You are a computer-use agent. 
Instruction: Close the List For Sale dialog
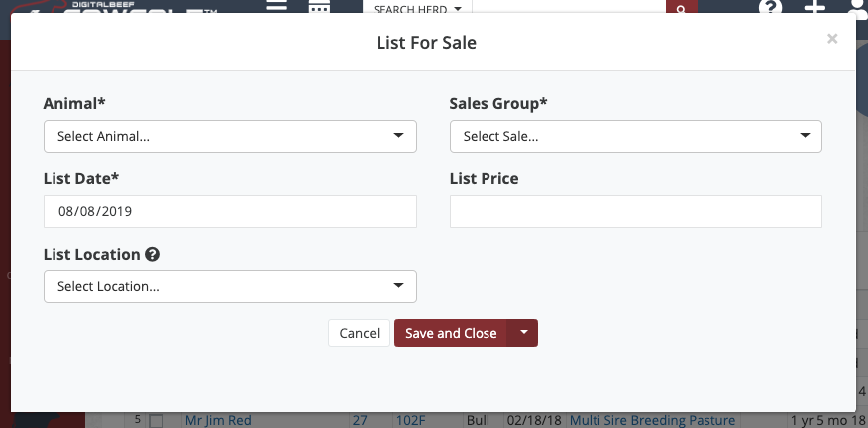click(x=832, y=39)
